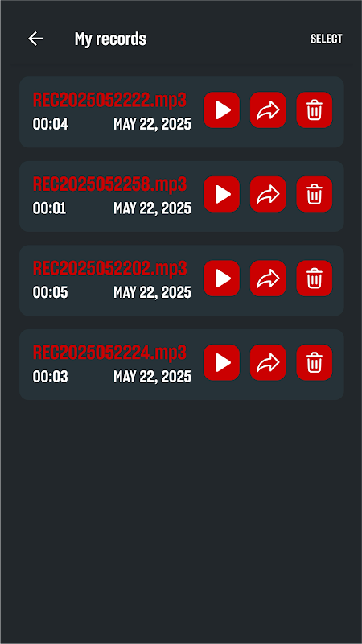The height and width of the screenshot is (644, 362).
Task: Share recording REC2025052258.mp3
Action: pos(268,194)
